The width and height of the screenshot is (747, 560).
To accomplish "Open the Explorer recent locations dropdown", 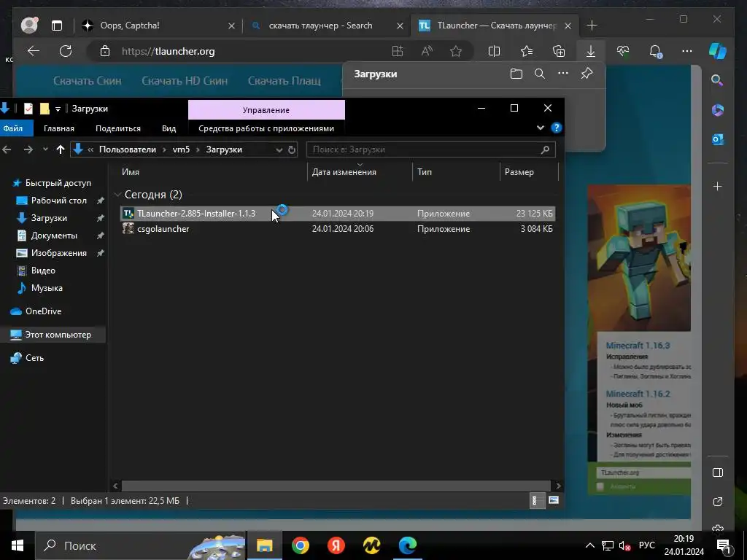I will pos(45,149).
